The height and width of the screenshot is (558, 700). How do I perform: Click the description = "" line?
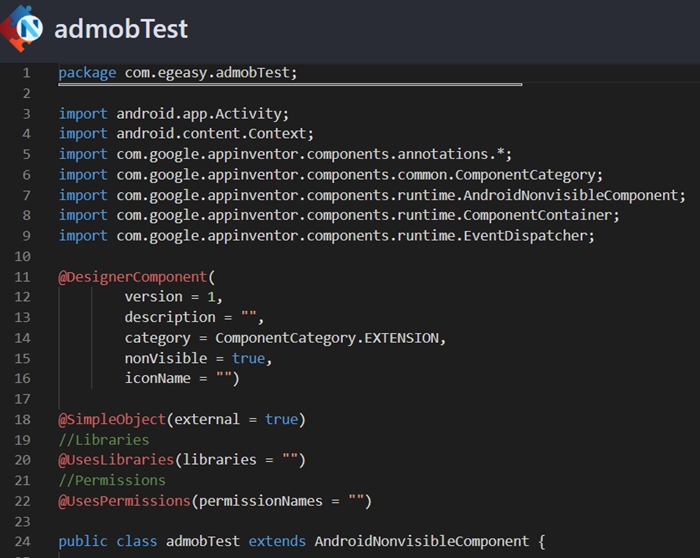[x=194, y=317]
